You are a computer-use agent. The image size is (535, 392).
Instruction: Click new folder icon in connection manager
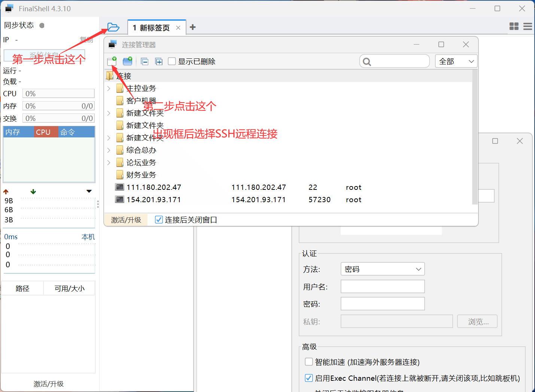point(128,61)
